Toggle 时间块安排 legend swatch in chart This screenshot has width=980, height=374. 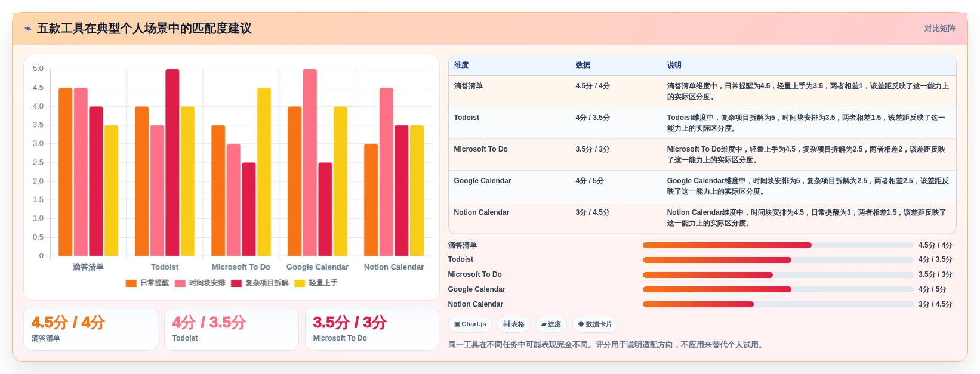tap(180, 283)
